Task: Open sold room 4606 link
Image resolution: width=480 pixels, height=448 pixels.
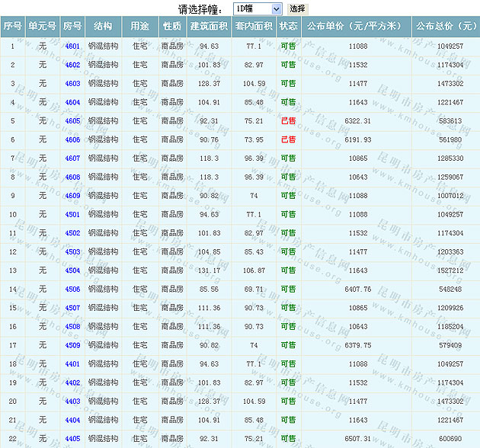Action: click(72, 139)
